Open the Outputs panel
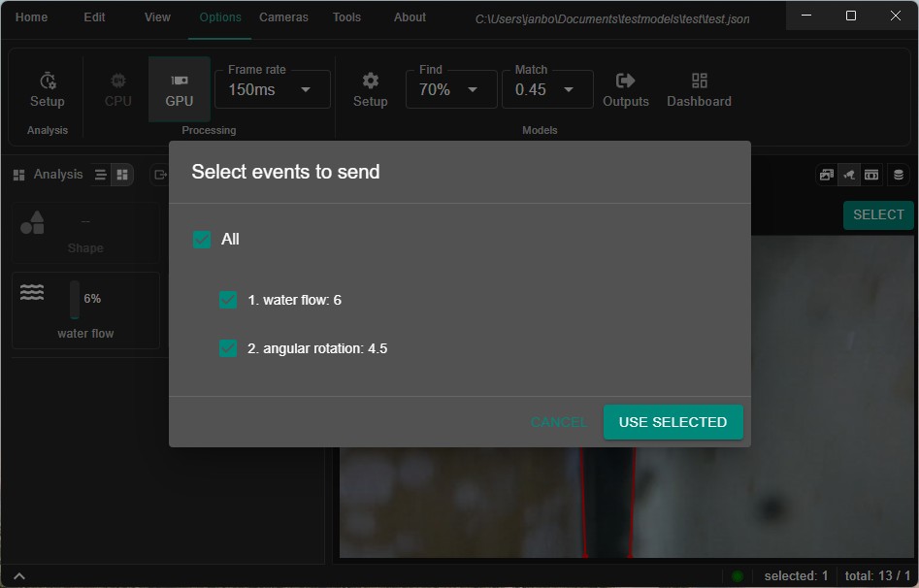This screenshot has width=919, height=588. [x=625, y=89]
